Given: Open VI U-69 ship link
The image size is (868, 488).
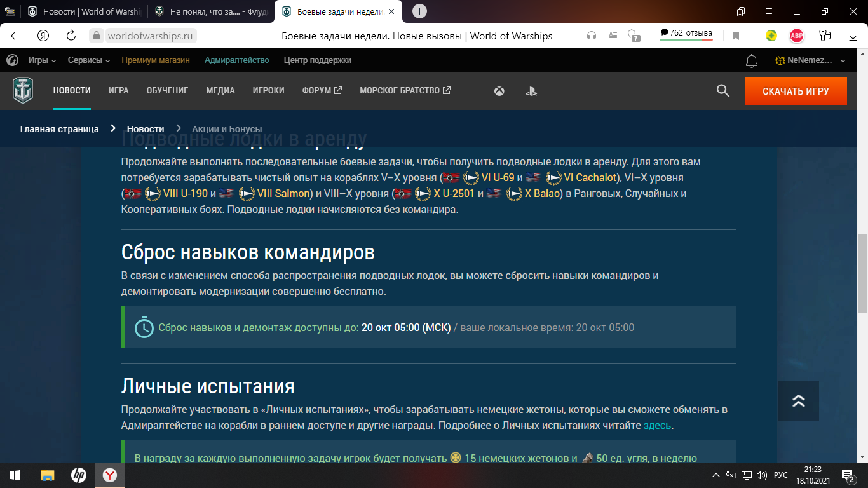Looking at the screenshot, I should pos(498,178).
